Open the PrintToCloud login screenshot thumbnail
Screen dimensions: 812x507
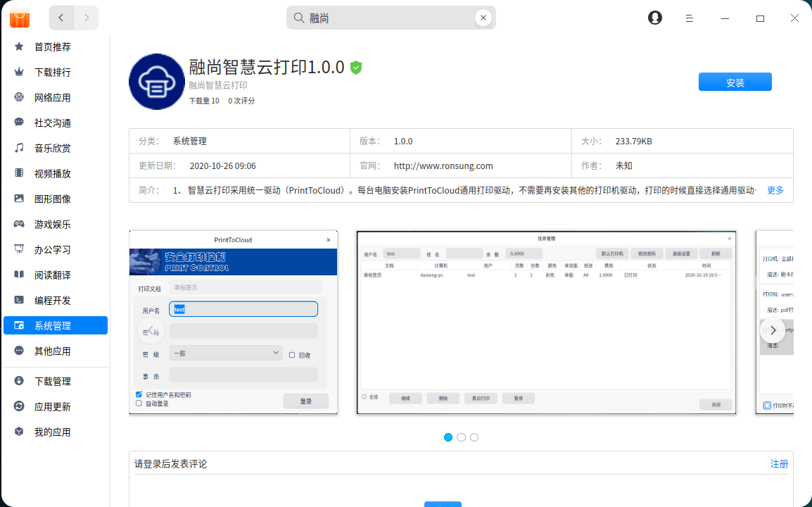tap(233, 323)
